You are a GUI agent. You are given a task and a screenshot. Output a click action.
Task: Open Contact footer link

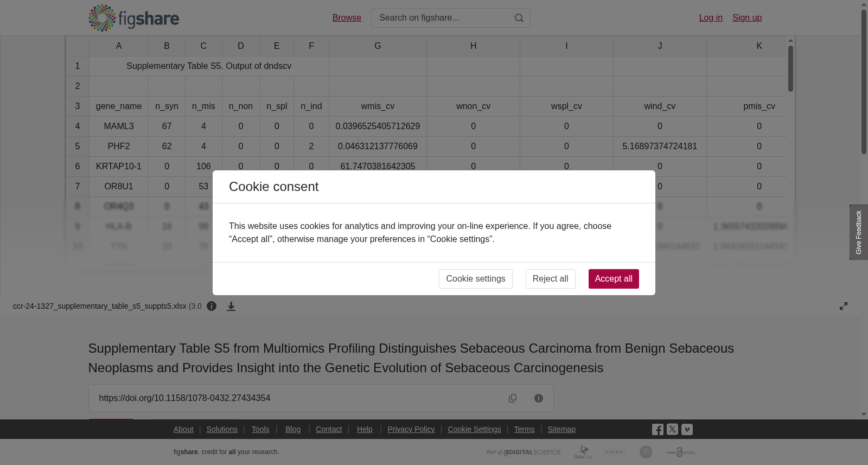(x=329, y=429)
